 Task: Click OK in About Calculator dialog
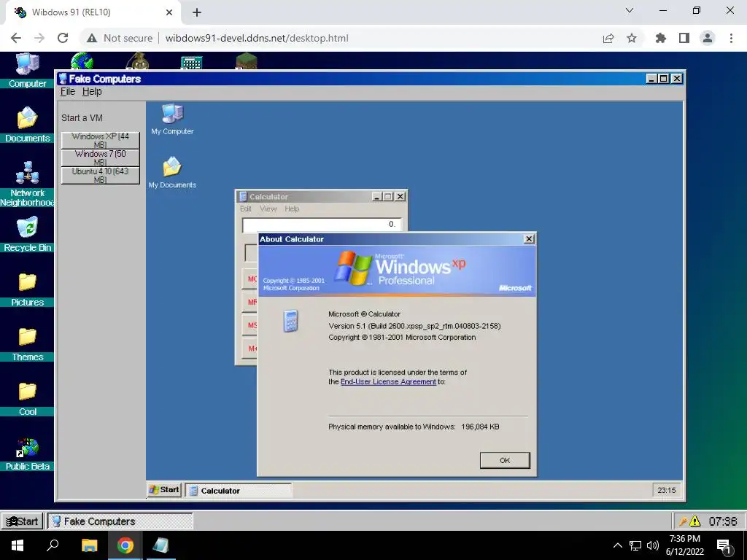click(505, 461)
